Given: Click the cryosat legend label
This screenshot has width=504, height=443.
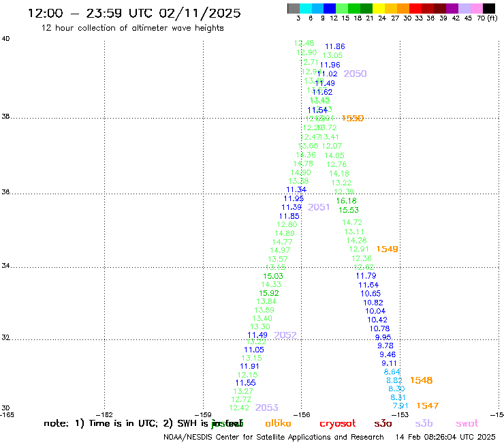Looking at the screenshot, I should pyautogui.click(x=338, y=423).
